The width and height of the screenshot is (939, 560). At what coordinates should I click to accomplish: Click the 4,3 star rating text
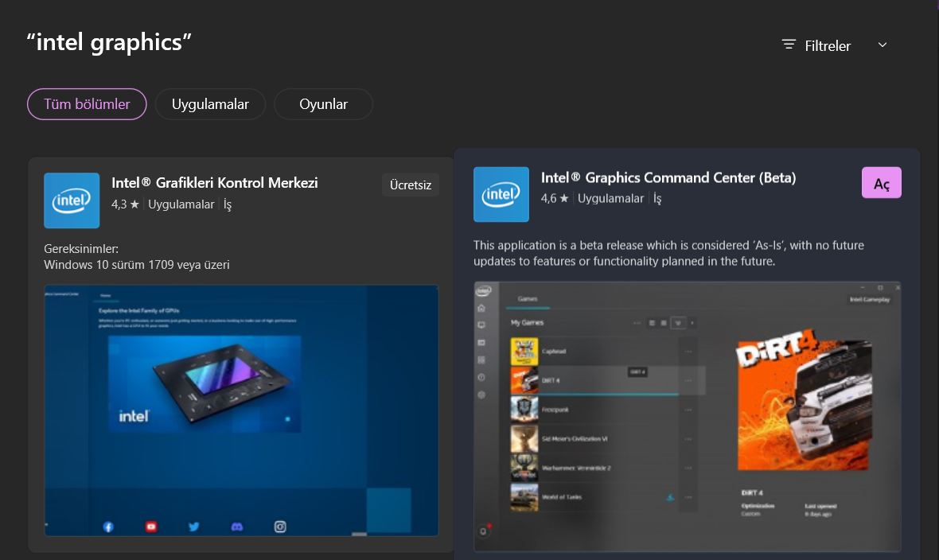(125, 204)
